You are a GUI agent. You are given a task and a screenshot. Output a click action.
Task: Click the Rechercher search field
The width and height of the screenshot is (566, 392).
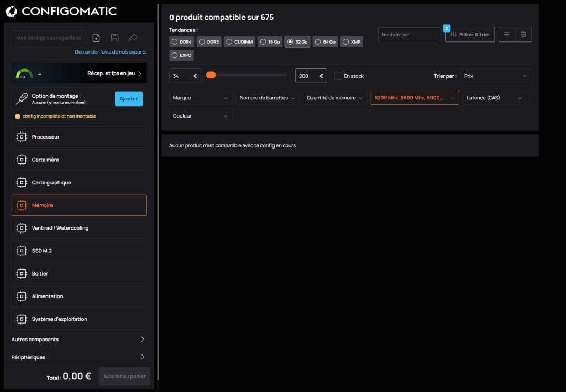tap(409, 34)
